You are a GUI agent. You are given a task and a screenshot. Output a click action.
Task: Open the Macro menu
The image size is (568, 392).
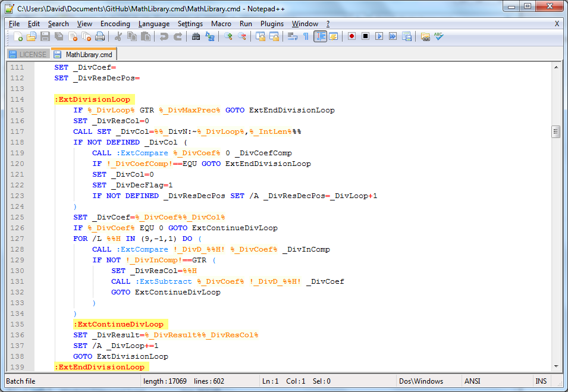click(x=221, y=24)
